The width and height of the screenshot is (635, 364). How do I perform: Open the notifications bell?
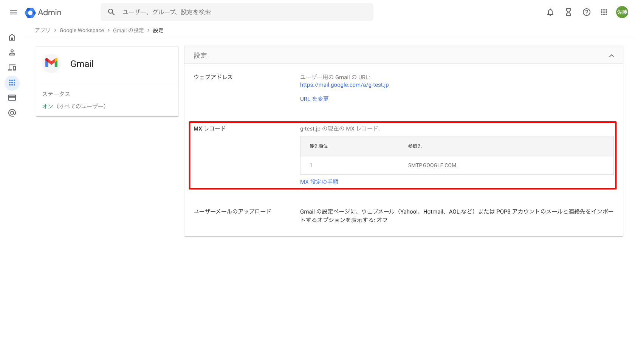point(550,12)
